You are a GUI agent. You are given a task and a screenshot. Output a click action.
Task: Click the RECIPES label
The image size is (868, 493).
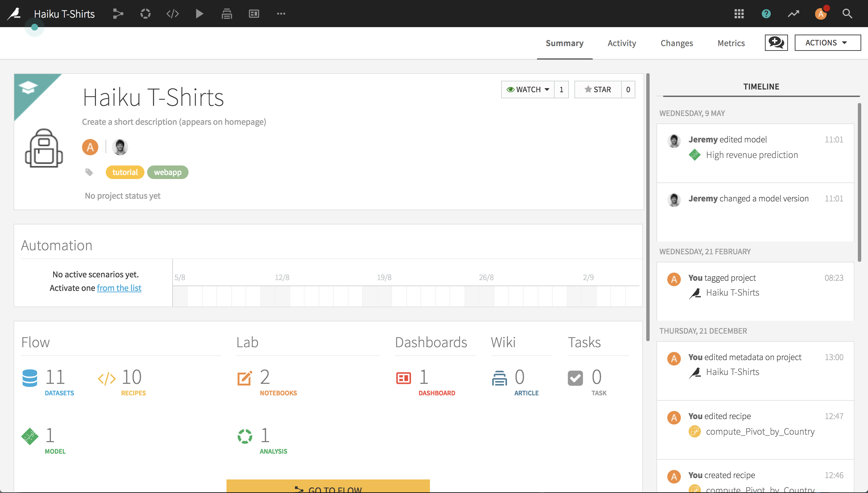click(134, 393)
